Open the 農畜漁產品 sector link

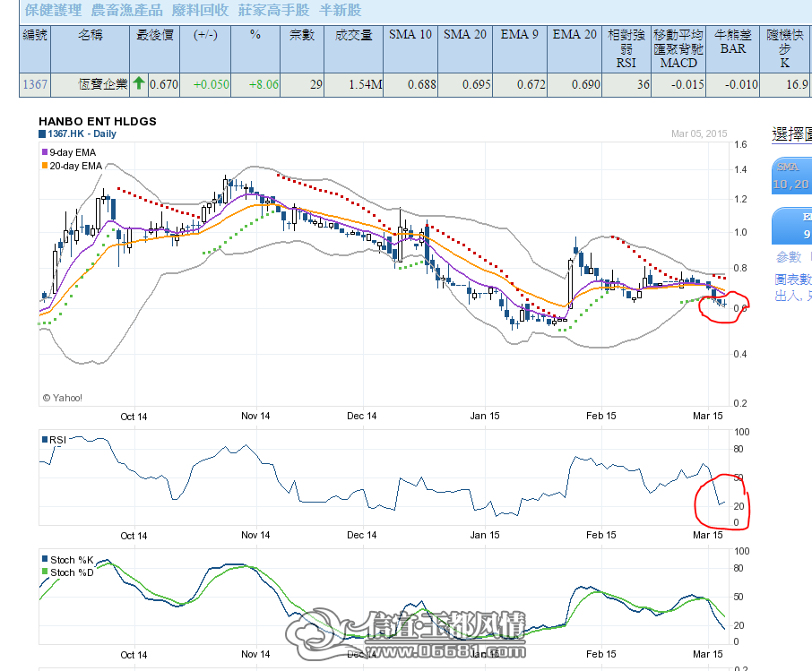coord(127,10)
